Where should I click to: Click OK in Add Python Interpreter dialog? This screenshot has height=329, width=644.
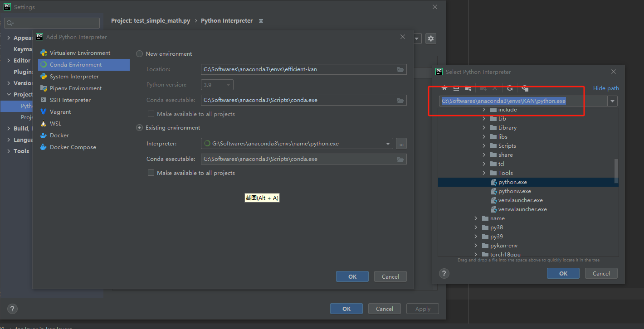pos(352,276)
